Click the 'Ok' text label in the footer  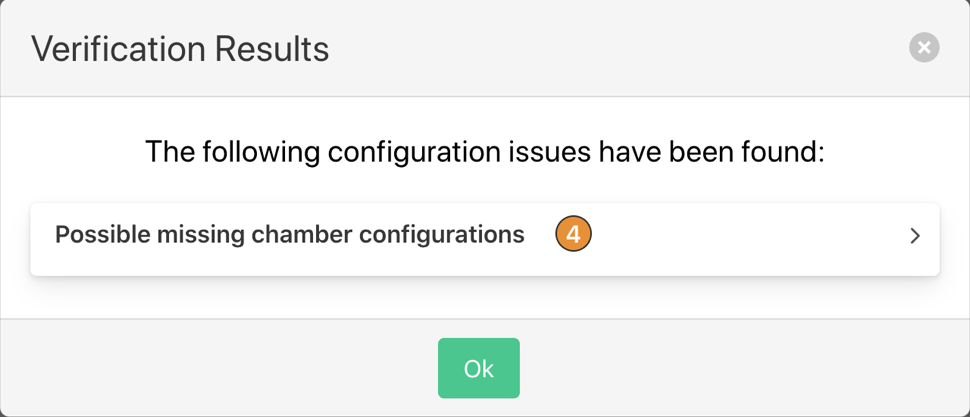pyautogui.click(x=479, y=368)
